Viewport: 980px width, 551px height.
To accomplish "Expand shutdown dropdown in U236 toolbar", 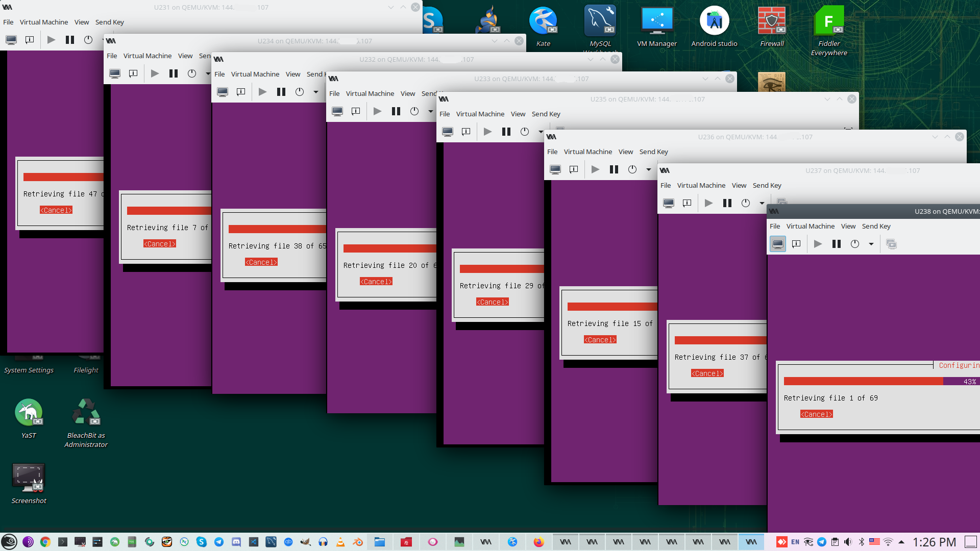I will click(x=649, y=169).
